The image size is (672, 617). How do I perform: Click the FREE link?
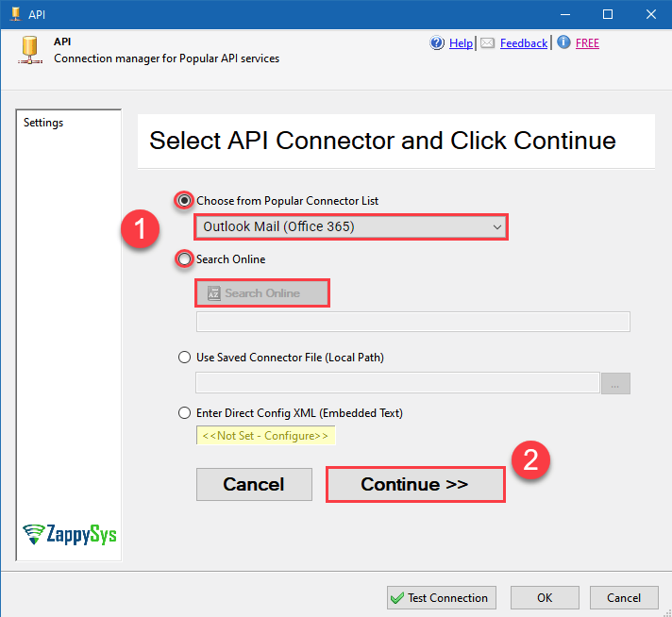tap(587, 43)
